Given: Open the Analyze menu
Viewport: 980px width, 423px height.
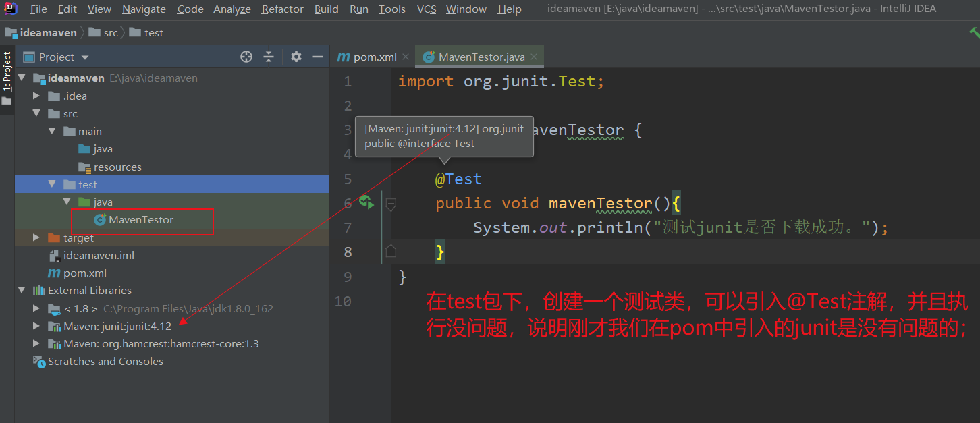Looking at the screenshot, I should pos(232,9).
